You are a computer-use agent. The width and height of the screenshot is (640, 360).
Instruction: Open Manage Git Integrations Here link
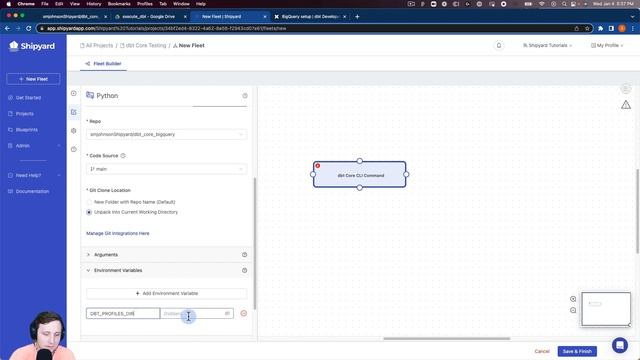point(118,233)
